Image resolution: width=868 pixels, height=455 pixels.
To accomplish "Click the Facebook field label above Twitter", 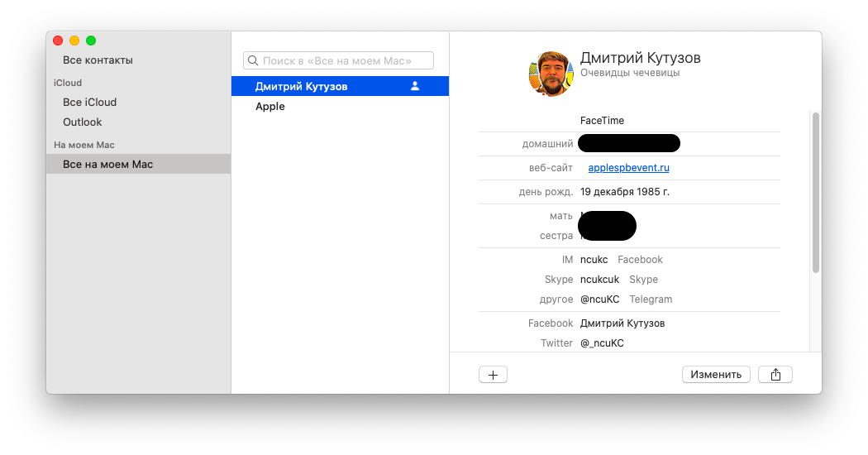I will coord(551,323).
